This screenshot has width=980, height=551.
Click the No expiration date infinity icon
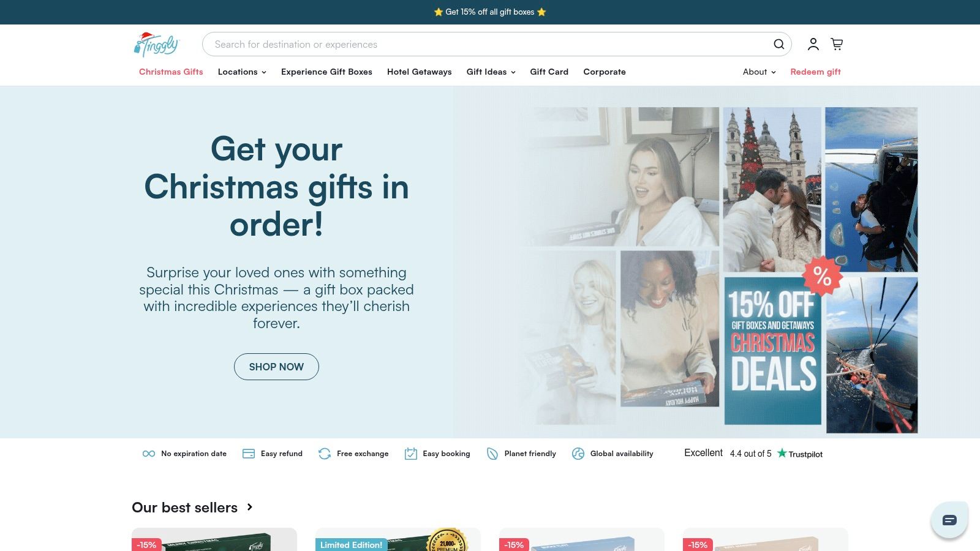149,454
